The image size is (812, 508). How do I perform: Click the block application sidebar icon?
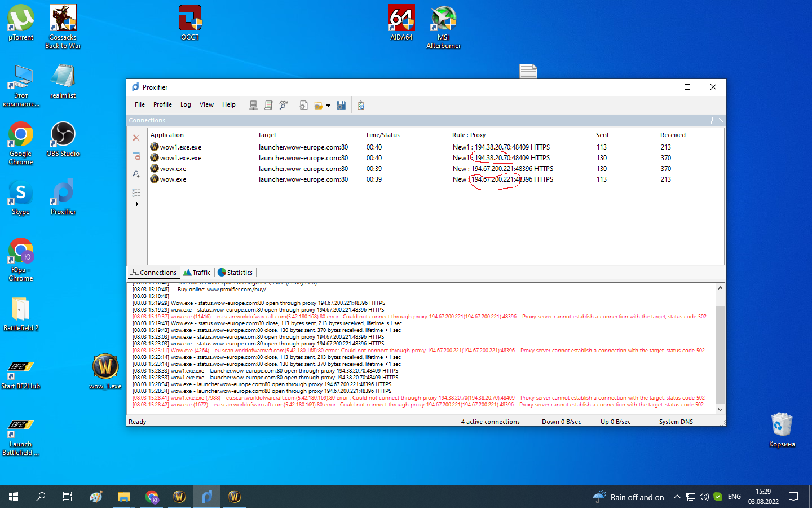pos(136,156)
